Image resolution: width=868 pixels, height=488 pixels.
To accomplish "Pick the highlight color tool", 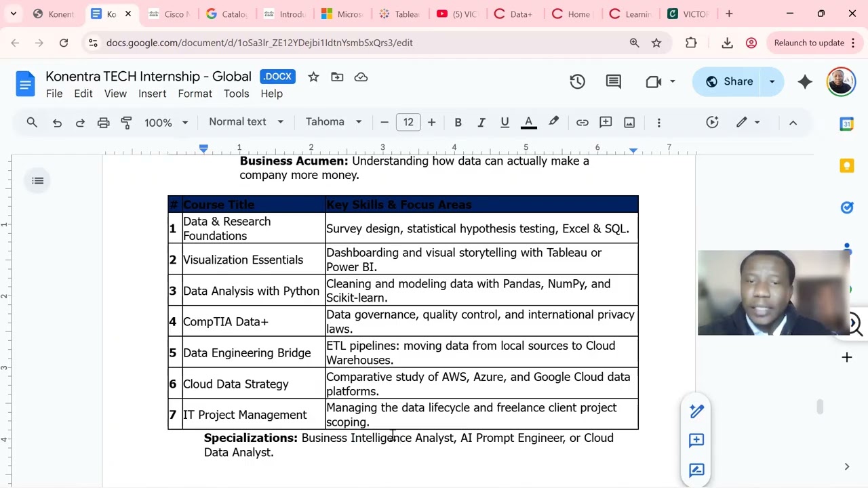I will click(553, 123).
